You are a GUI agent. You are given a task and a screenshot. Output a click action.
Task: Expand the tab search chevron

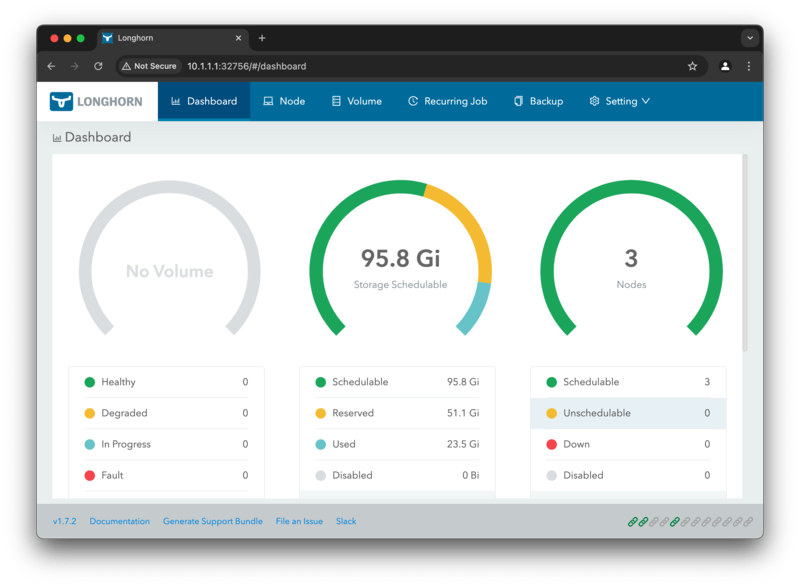(x=749, y=38)
